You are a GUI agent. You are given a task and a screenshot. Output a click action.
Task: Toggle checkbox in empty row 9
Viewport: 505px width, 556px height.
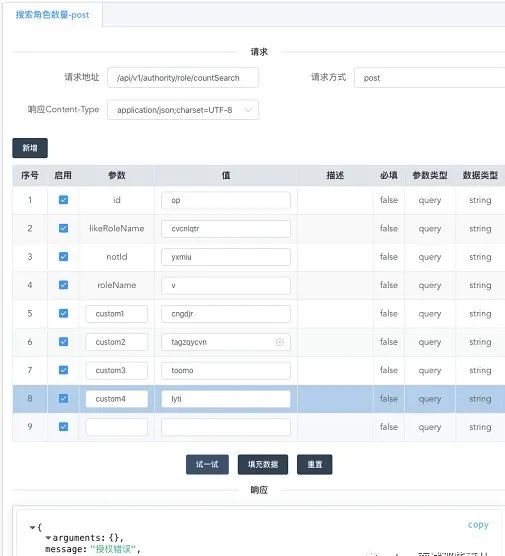(63, 427)
